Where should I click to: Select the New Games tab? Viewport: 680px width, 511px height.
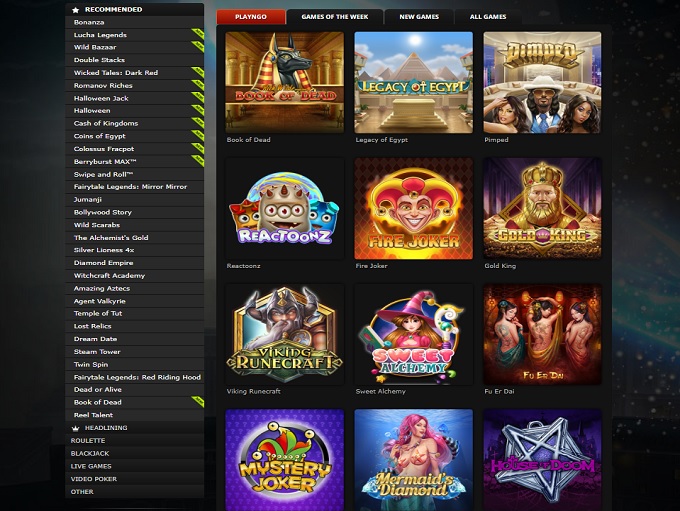tap(419, 17)
